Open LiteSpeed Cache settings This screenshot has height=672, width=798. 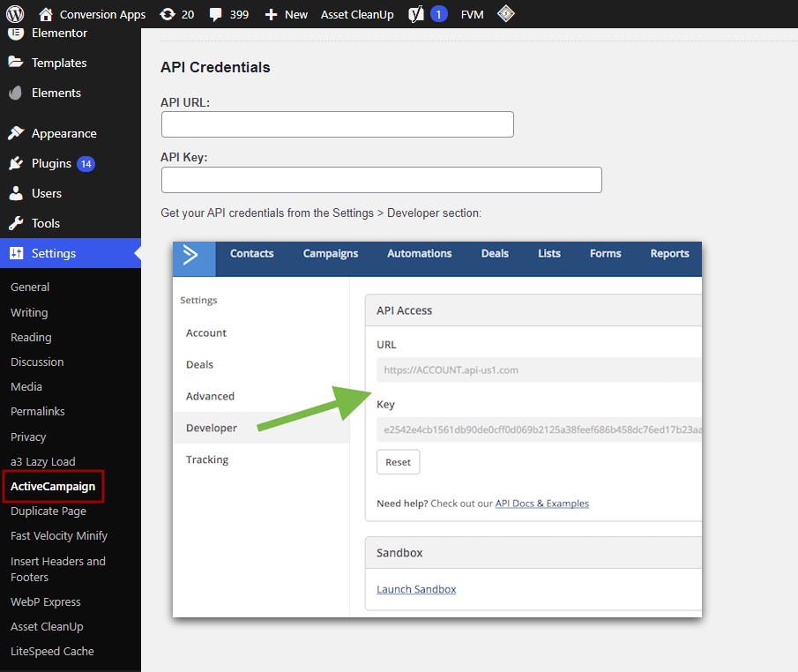[x=52, y=652]
